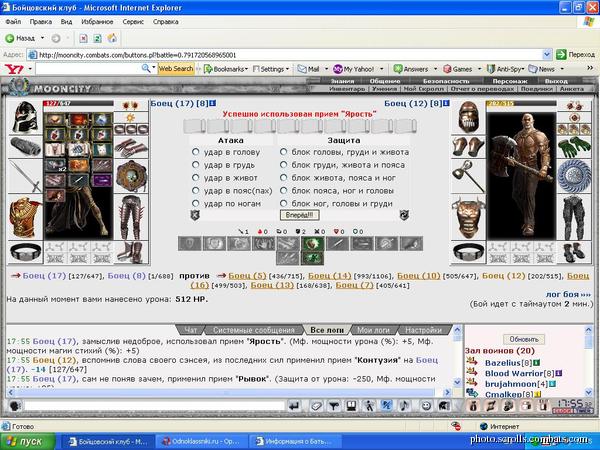This screenshot has width=600, height=450.
Task: Select attack 'удар в голову'
Action: (196, 152)
